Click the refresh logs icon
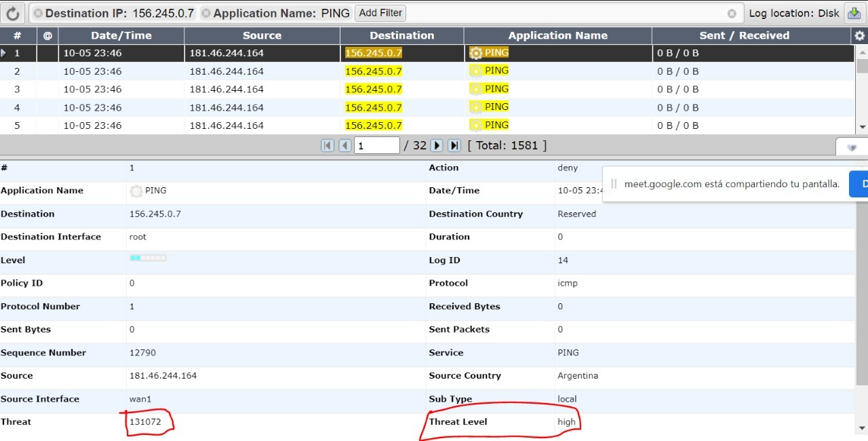Viewport: 868px width, 441px height. 12,13
